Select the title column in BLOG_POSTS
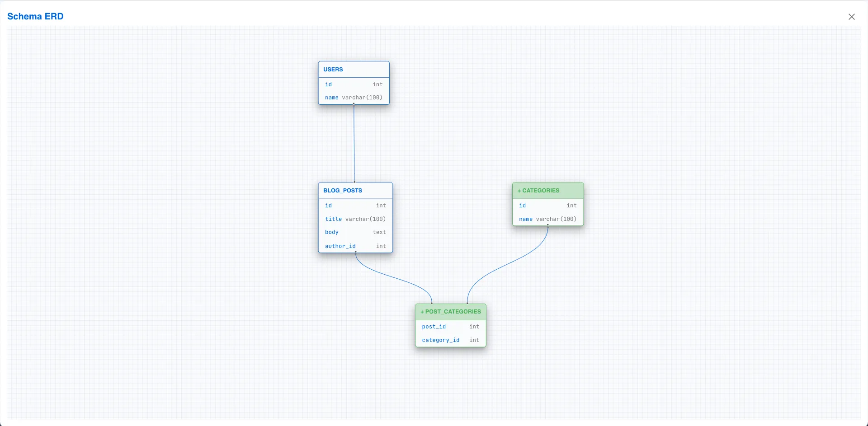Image resolution: width=868 pixels, height=426 pixels. 355,219
